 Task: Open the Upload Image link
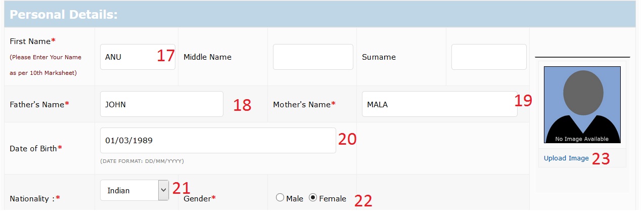pos(566,158)
